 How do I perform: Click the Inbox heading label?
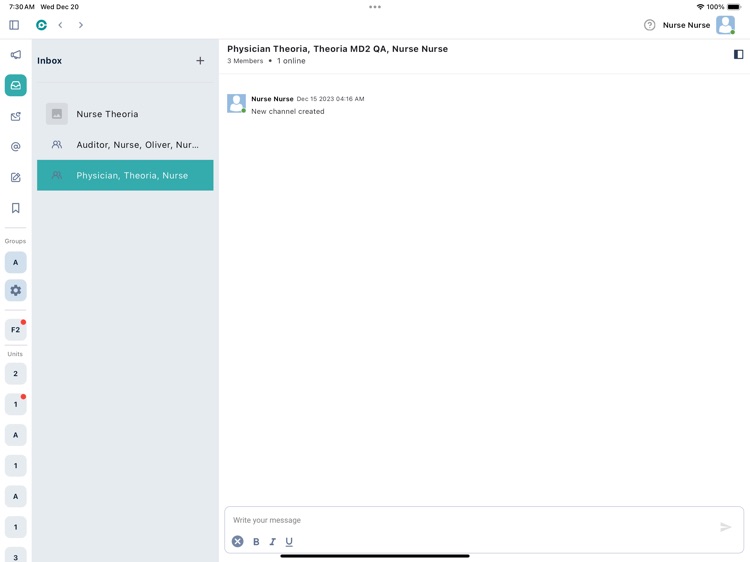point(50,61)
